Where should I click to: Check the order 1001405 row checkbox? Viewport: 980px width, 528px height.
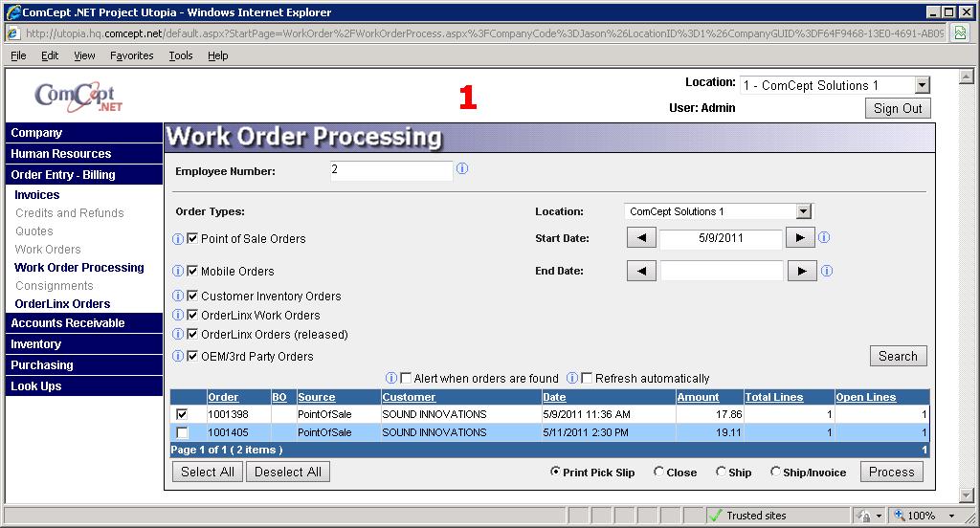point(183,433)
